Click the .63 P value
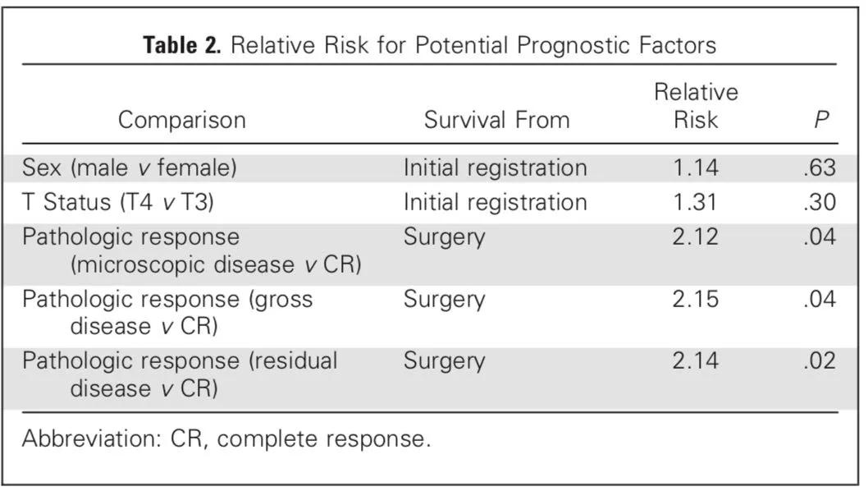This screenshot has width=868, height=496. point(820,168)
